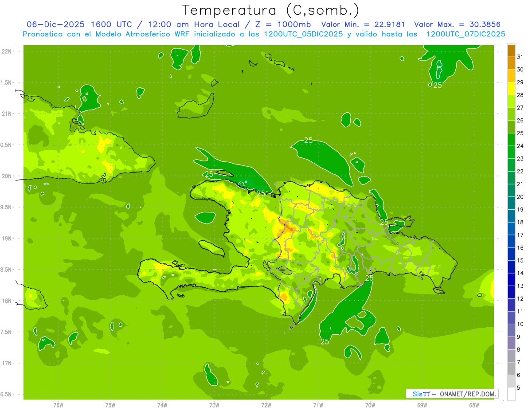Viewport: 532px width, 411px height.
Task: Click the 68W longitude axis label
Action: pos(474,405)
